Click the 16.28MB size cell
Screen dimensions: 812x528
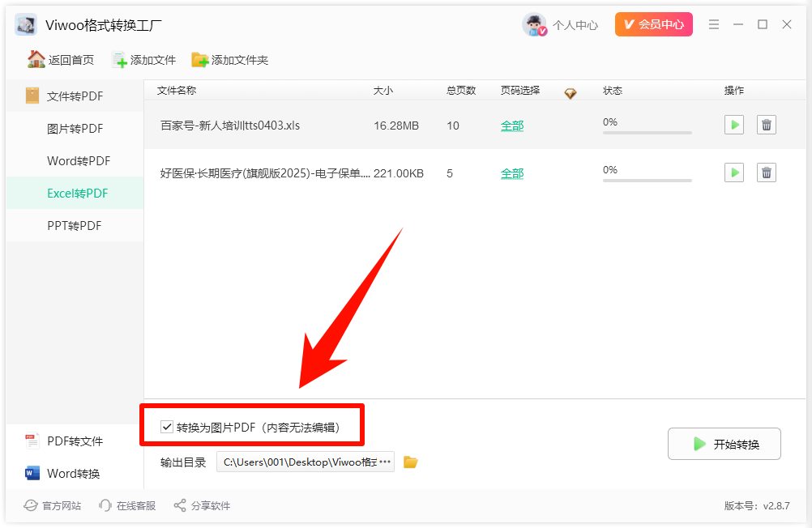click(x=396, y=126)
